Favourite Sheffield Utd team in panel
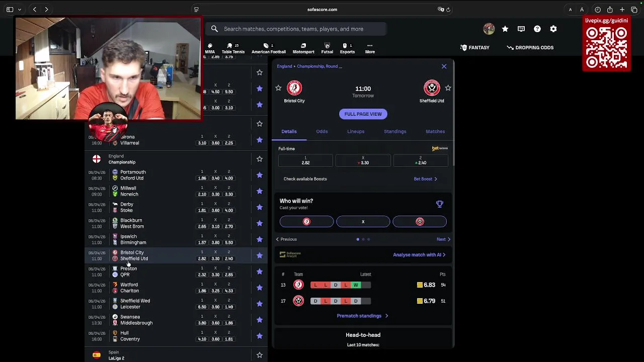Screen dimensions: 644x362 pyautogui.click(x=448, y=88)
